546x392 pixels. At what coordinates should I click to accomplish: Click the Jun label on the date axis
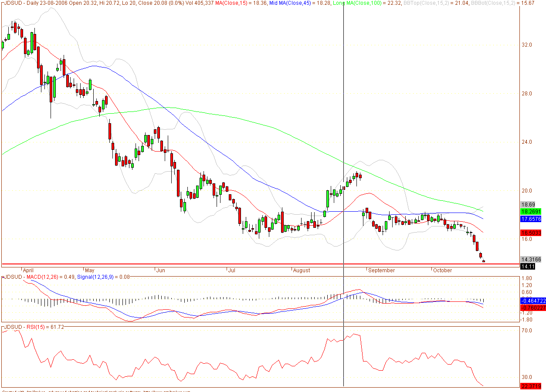click(161, 270)
